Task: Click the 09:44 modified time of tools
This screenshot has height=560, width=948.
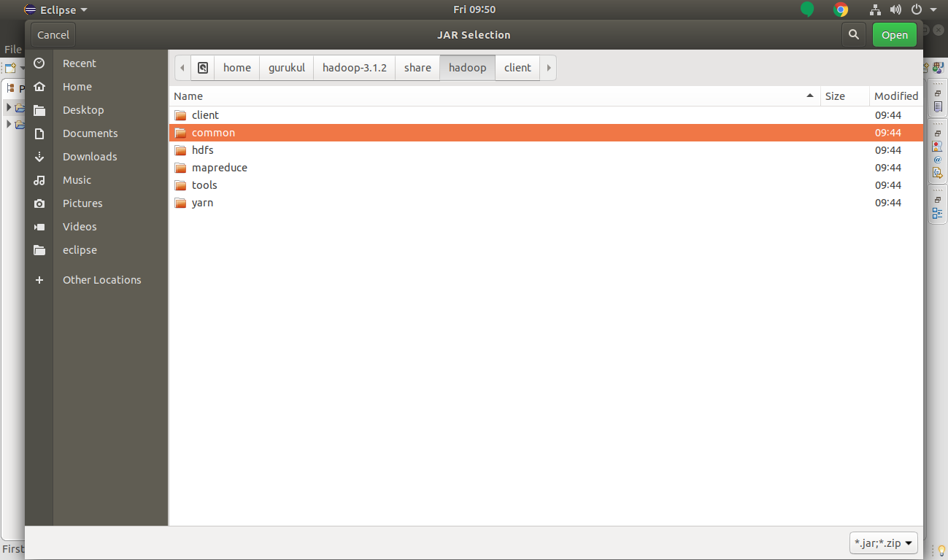Action: tap(888, 185)
